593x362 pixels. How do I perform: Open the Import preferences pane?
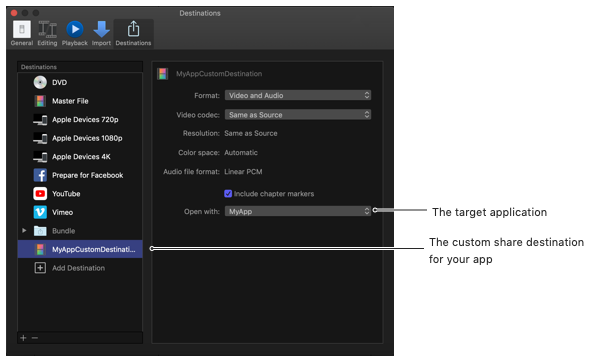tap(101, 34)
